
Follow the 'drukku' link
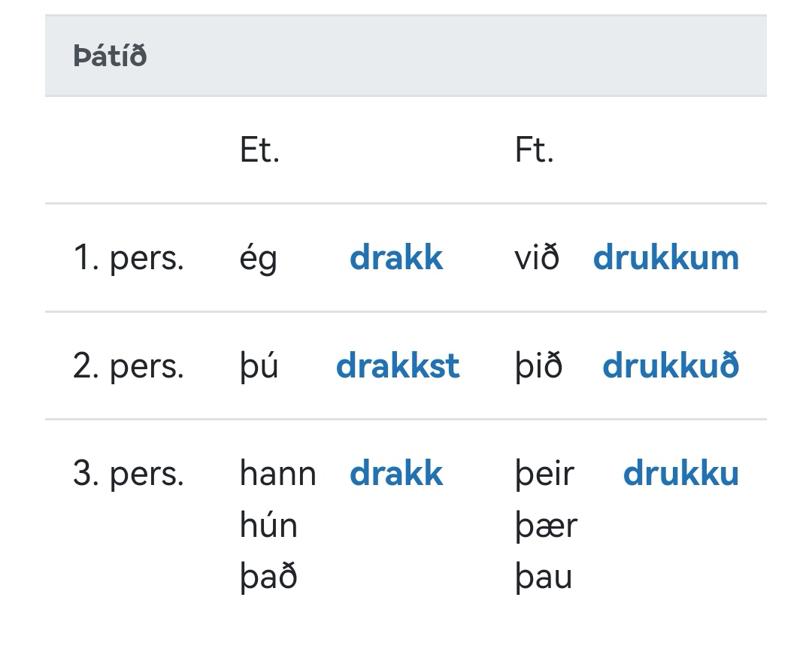click(680, 474)
